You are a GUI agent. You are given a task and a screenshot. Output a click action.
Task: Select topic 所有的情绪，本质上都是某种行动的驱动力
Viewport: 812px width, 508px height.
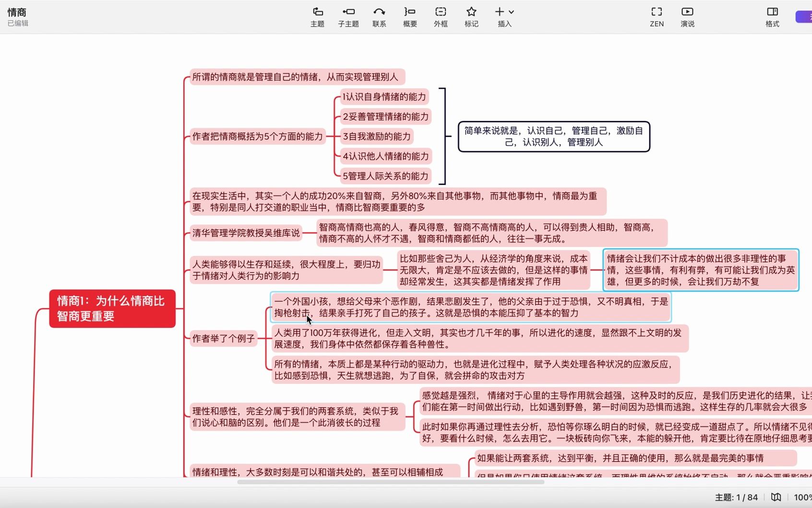click(476, 370)
